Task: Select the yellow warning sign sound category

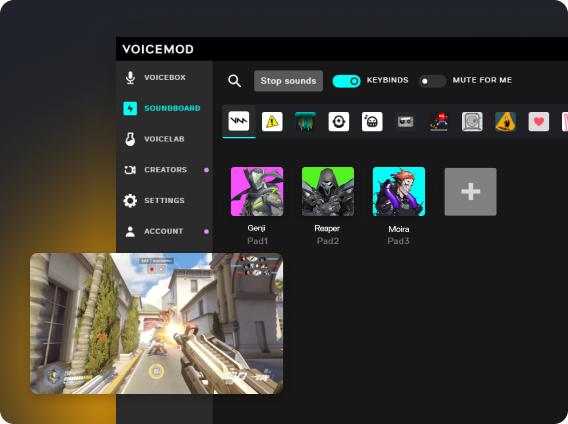Action: [272, 121]
